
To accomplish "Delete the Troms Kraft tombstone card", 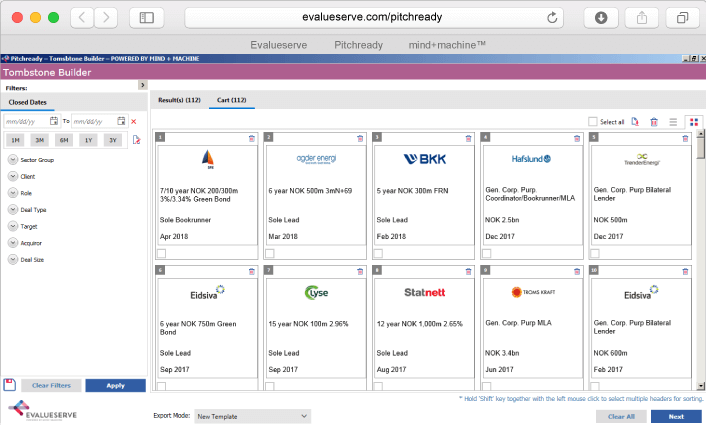I will pos(577,271).
